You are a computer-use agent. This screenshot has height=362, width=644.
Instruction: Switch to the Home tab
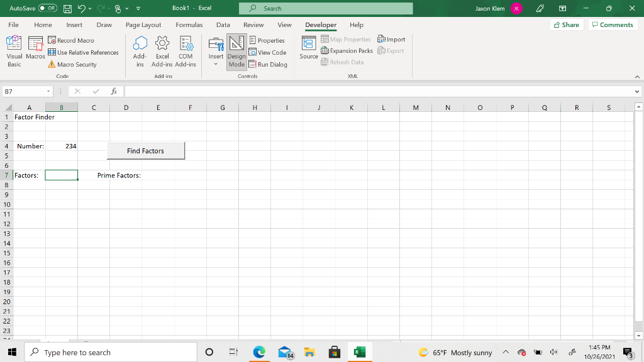[43, 25]
